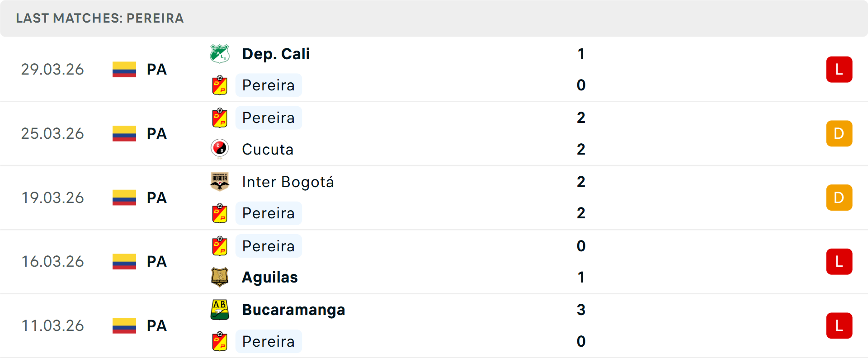
Task: Click the Cucuta club crest icon
Action: (220, 149)
